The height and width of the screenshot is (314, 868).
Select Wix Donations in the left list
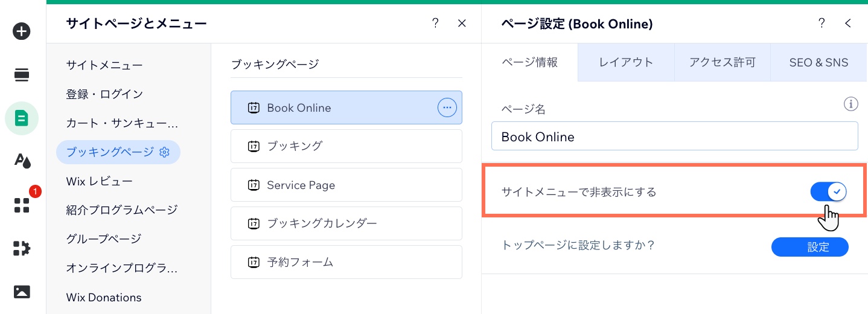[104, 297]
